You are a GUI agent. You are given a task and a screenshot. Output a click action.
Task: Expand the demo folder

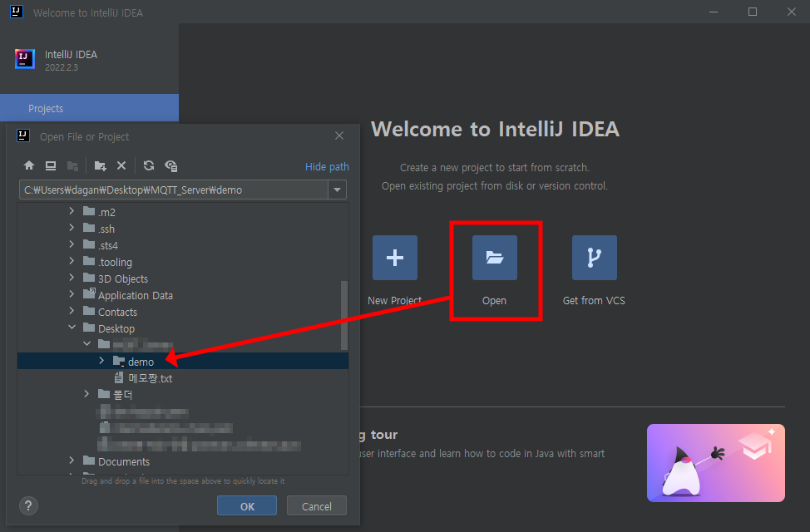pyautogui.click(x=101, y=361)
